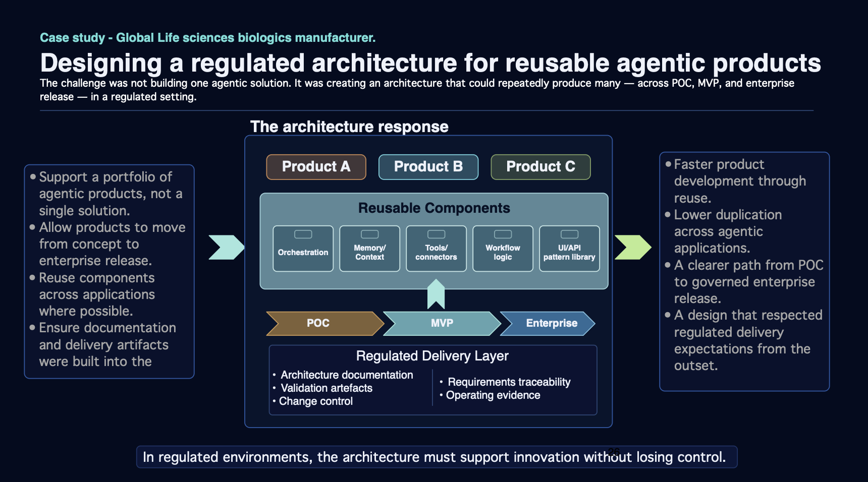Image resolution: width=868 pixels, height=482 pixels.
Task: Click 'The architecture response' heading
Action: (349, 127)
